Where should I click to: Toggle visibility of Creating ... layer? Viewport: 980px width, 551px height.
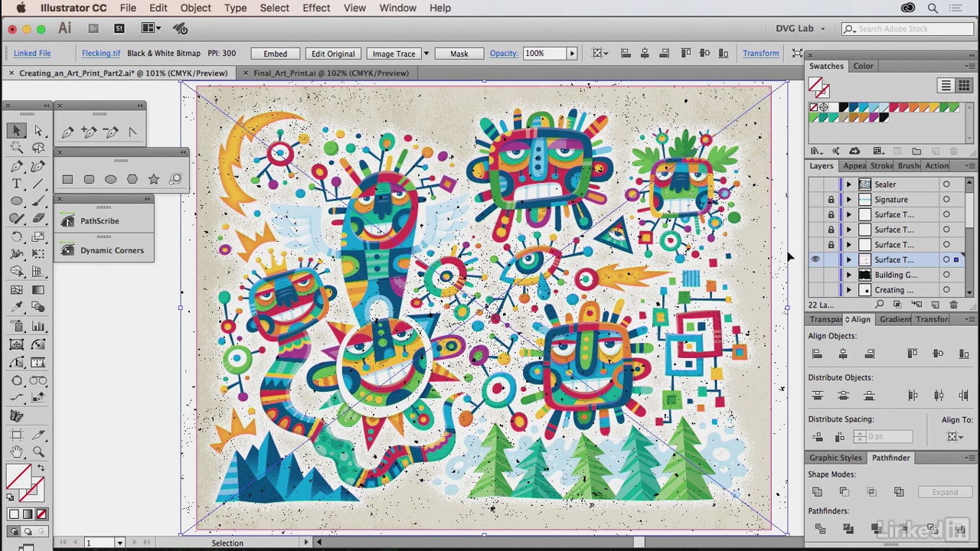pos(815,290)
